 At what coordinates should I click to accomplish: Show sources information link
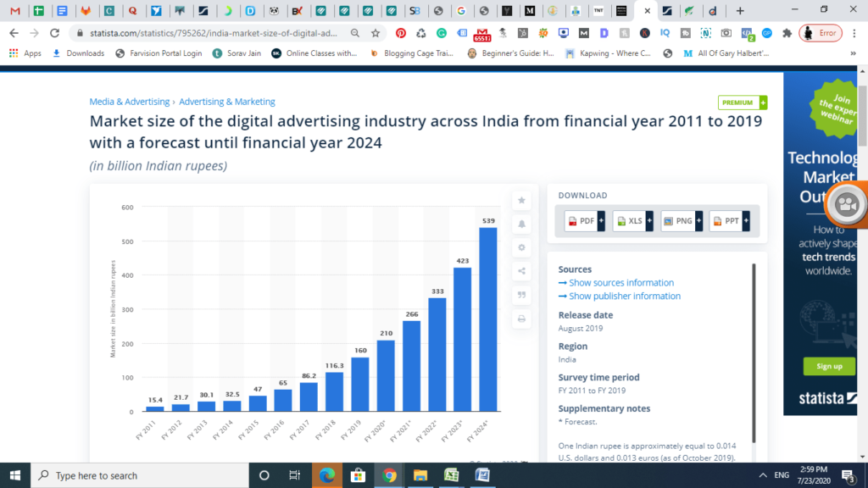616,283
